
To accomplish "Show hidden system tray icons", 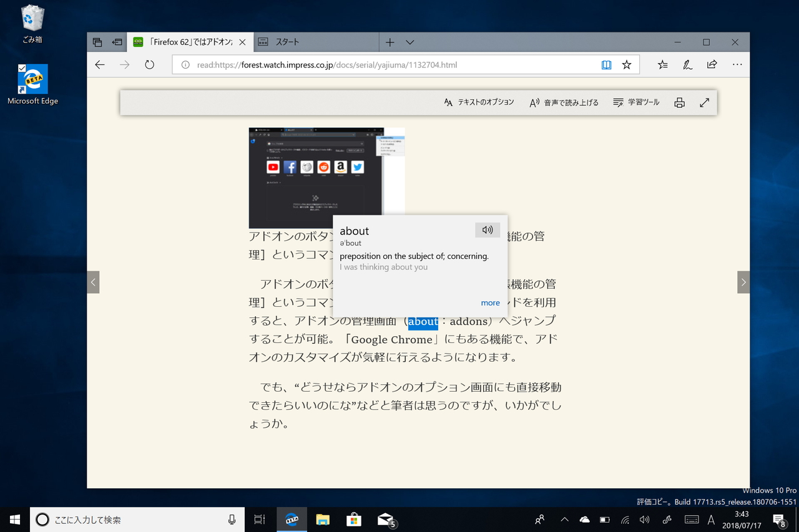I will [x=564, y=519].
